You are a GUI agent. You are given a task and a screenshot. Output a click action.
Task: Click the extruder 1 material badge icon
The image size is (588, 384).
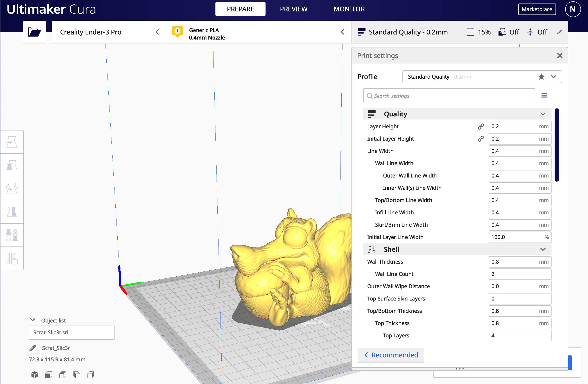point(177,32)
